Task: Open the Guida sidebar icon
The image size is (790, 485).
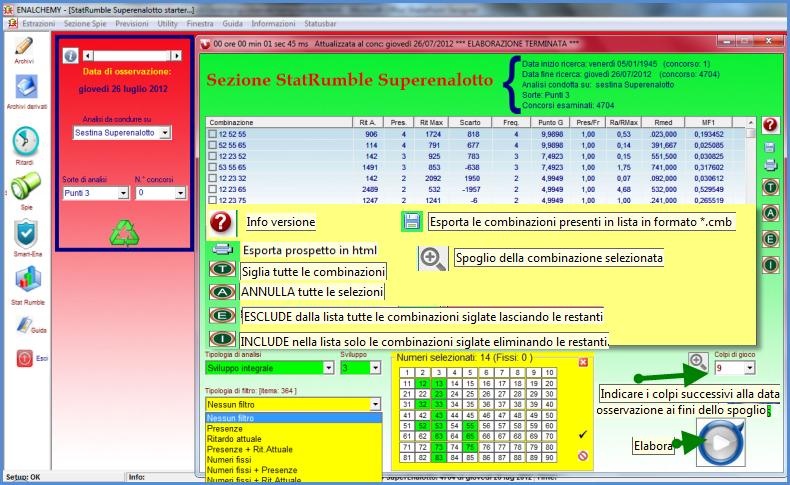Action: [24, 325]
